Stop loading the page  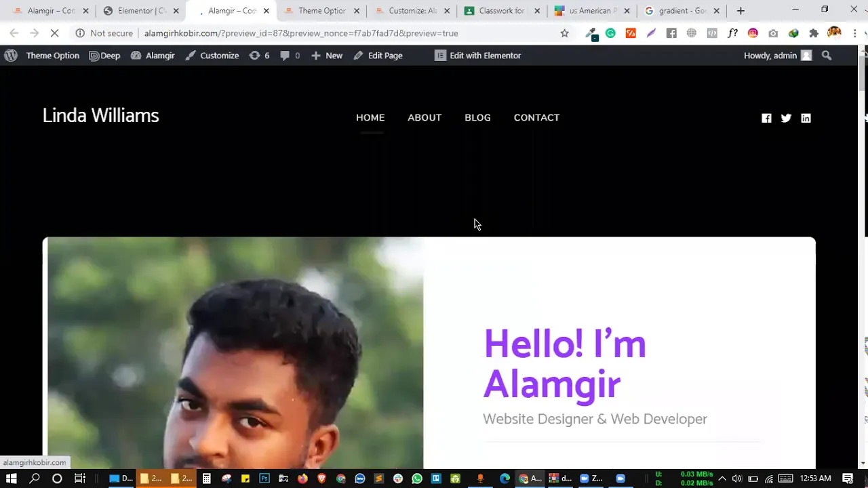tap(56, 33)
